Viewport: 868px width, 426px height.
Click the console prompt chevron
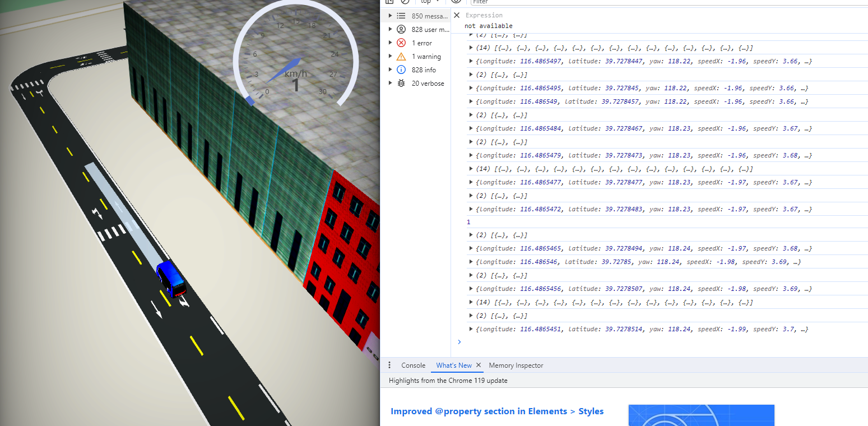click(459, 342)
